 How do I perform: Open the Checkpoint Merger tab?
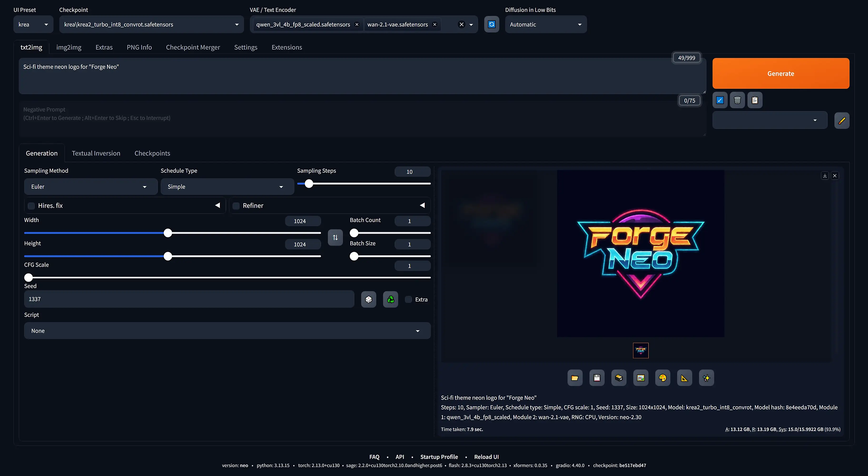click(193, 47)
